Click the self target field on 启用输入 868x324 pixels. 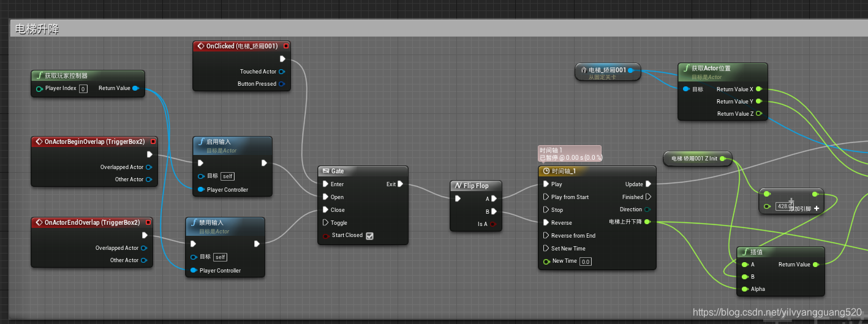click(x=227, y=176)
